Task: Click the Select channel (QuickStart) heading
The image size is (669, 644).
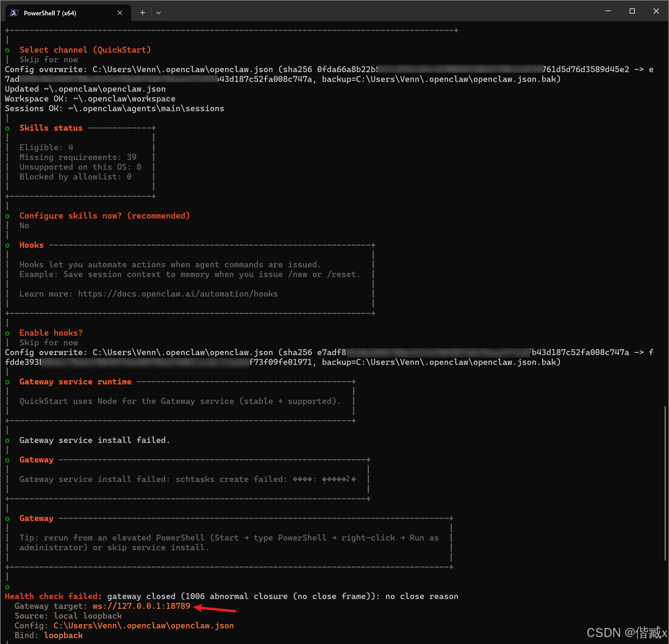Action: tap(85, 50)
